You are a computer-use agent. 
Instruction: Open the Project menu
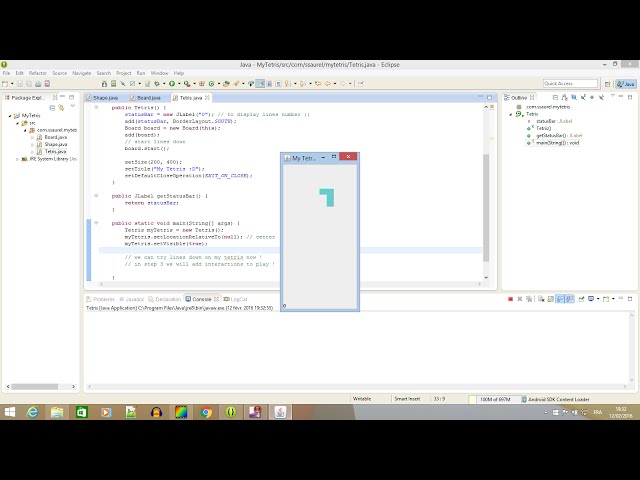coord(124,73)
